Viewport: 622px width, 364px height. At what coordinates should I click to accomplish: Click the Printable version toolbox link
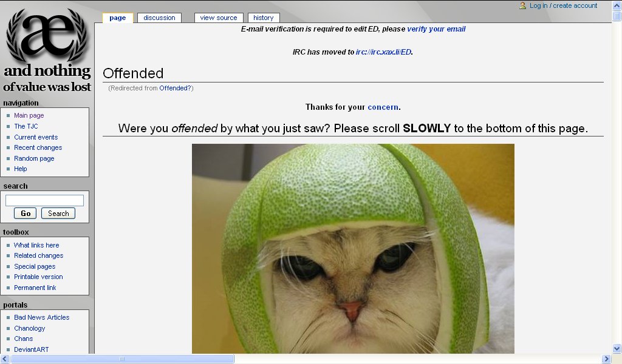38,277
